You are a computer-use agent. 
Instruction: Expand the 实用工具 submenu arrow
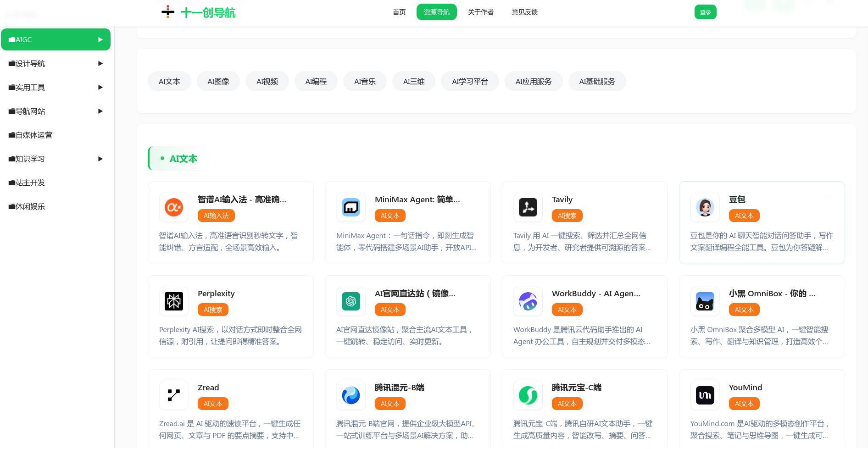coord(100,87)
